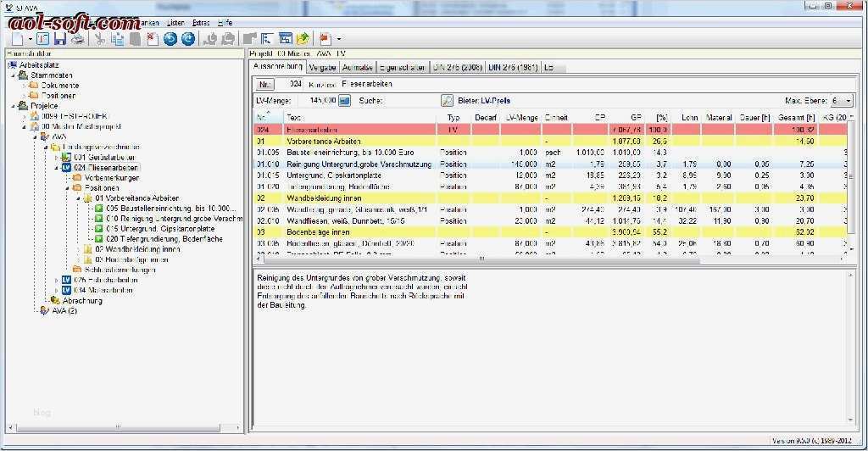This screenshot has width=868, height=451.
Task: Collapse the 01 Vorbereitende Arbeiten node
Action: [x=78, y=198]
